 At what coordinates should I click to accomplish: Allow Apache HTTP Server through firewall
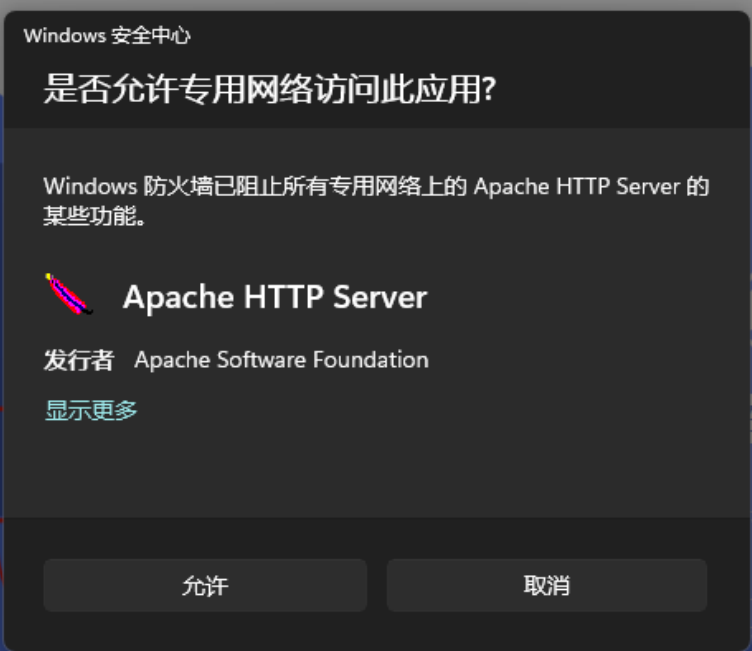tap(204, 585)
